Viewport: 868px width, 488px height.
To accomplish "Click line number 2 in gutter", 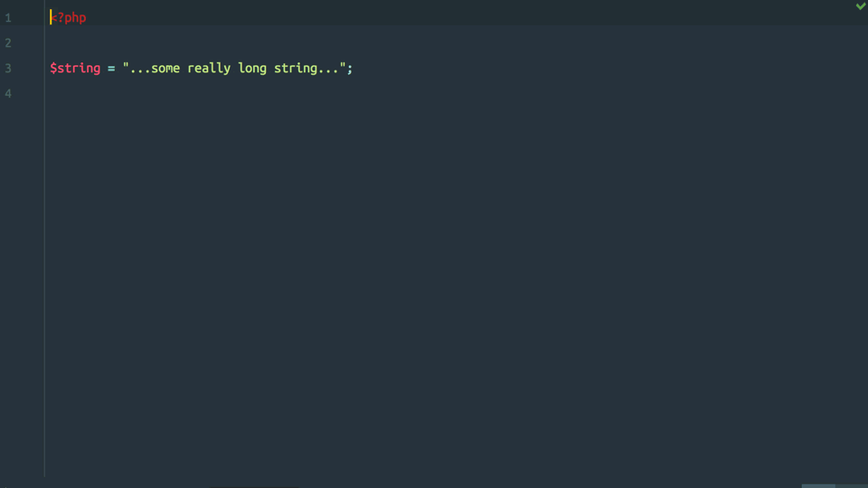I will pyautogui.click(x=8, y=42).
